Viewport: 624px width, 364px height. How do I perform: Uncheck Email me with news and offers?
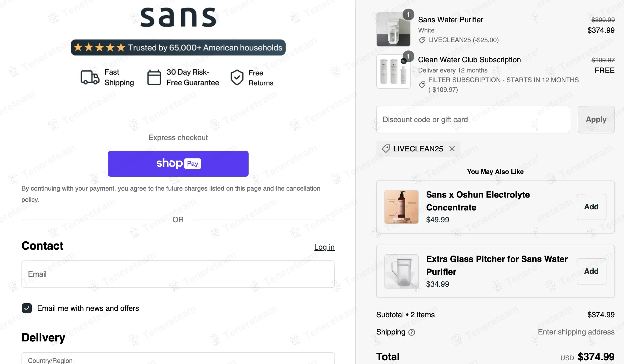point(27,308)
